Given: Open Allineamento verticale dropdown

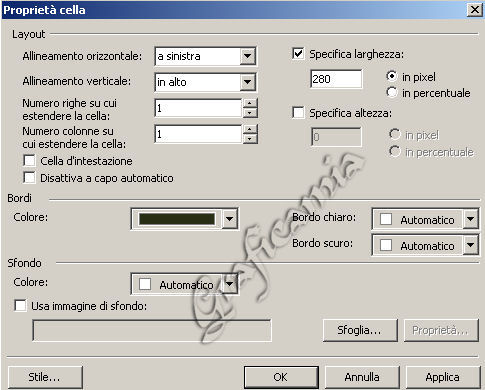Looking at the screenshot, I should coord(247,82).
